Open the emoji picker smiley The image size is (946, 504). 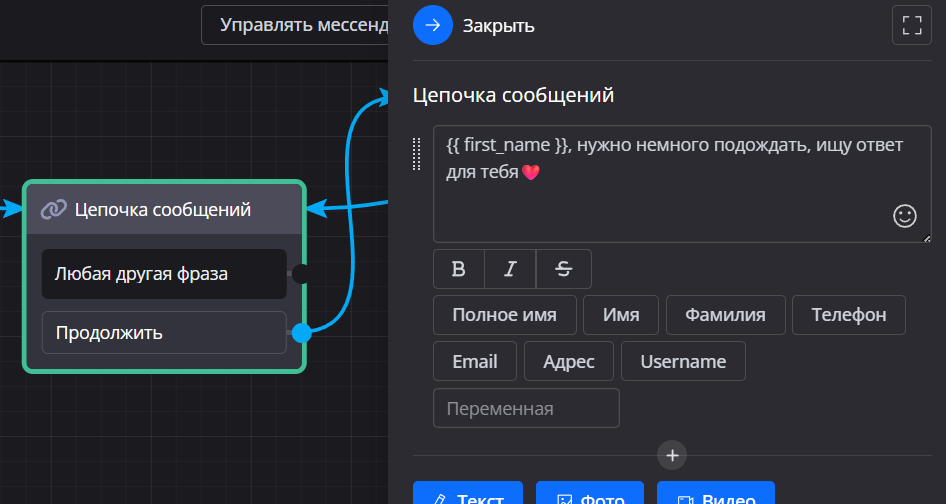(x=904, y=216)
